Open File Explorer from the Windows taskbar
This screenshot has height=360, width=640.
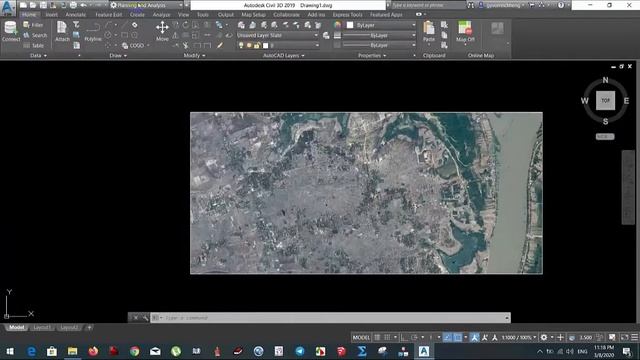[73, 351]
